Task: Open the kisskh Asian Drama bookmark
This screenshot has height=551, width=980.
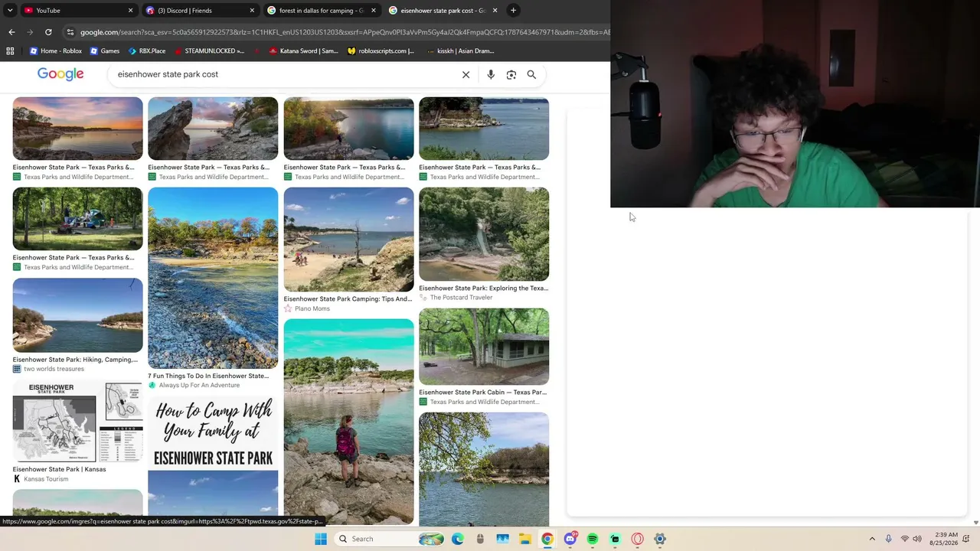Action: (459, 51)
